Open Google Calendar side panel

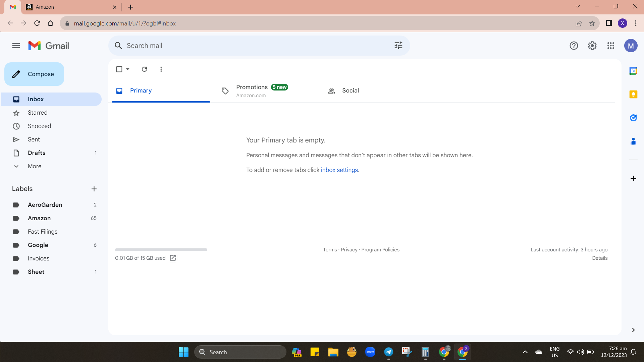click(633, 71)
